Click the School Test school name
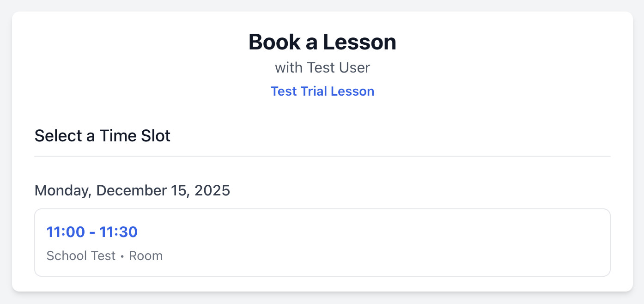644x304 pixels. pos(81,255)
